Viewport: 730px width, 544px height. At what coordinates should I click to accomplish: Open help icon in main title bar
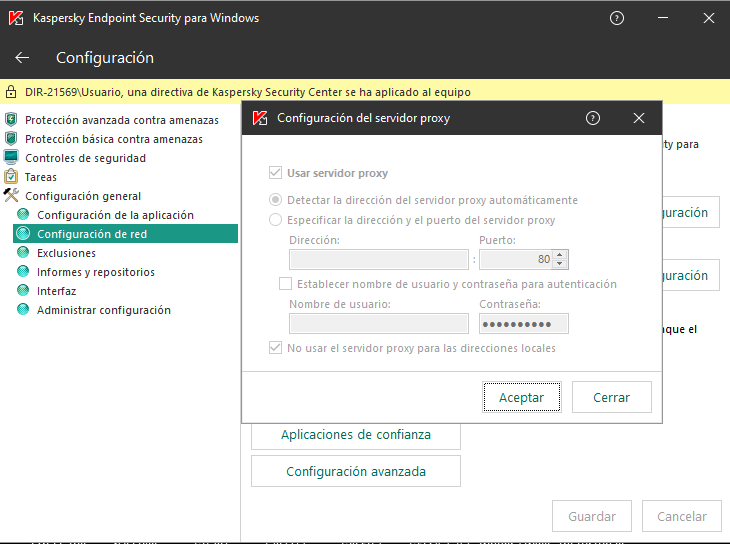(617, 18)
